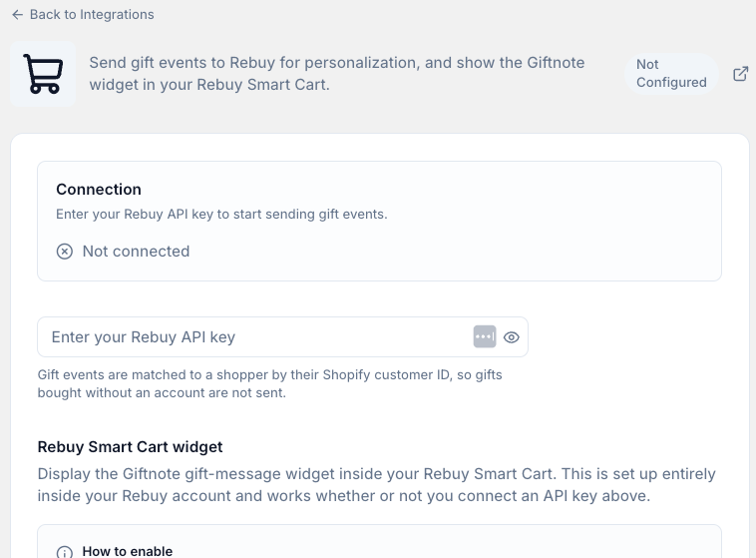Viewport: 756px width, 558px height.
Task: Select the Not connected status text
Action: 136,252
